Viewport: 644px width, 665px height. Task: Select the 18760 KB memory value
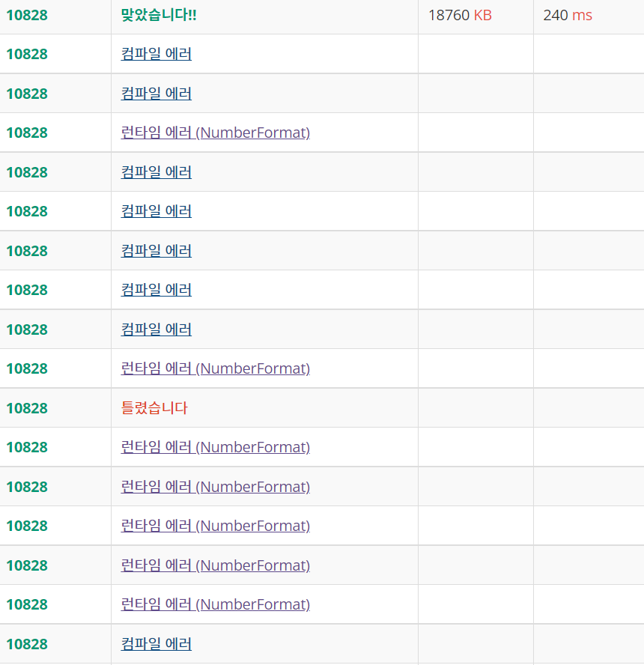460,15
